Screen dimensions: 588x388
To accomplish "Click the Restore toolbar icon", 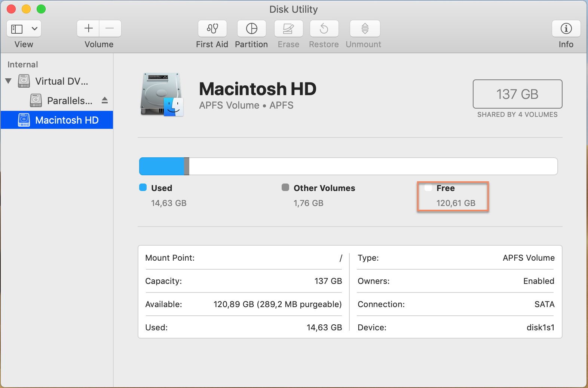I will coord(324,28).
